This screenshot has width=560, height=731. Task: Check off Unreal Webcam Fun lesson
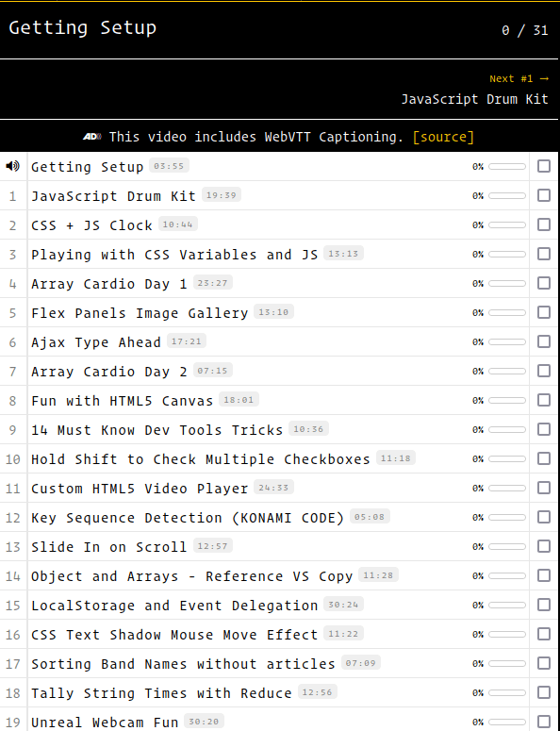pos(544,722)
